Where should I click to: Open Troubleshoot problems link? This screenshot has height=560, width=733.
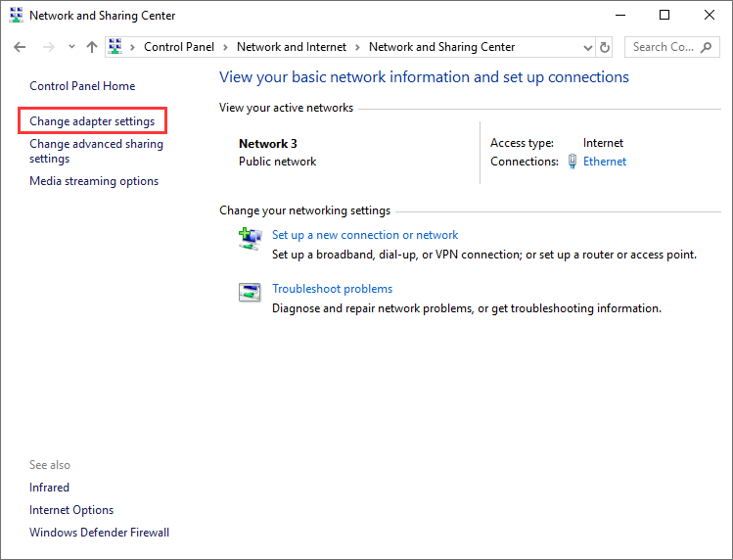coord(333,289)
